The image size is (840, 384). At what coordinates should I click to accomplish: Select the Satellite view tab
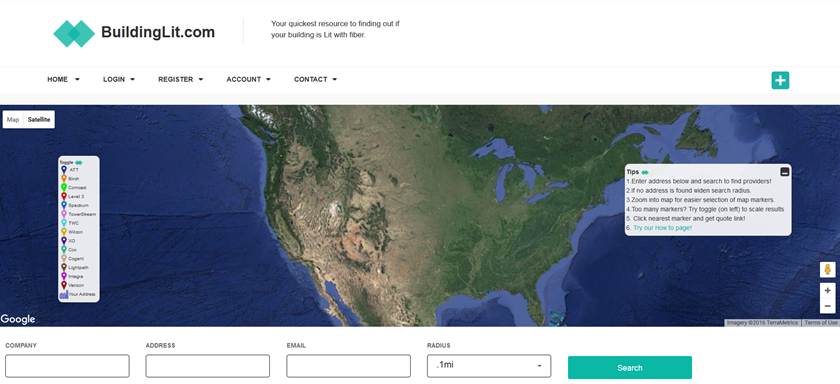(x=39, y=119)
